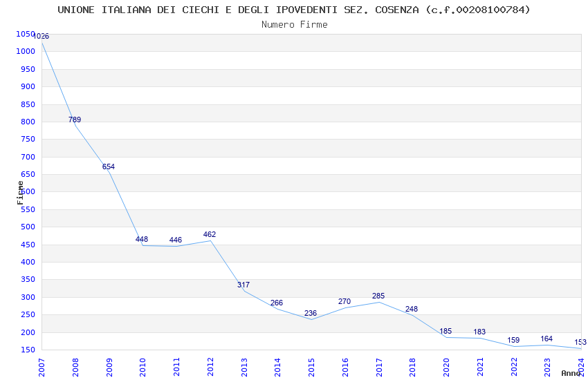The width and height of the screenshot is (588, 380).
Task: Click y-axis value 700
Action: 28,157
